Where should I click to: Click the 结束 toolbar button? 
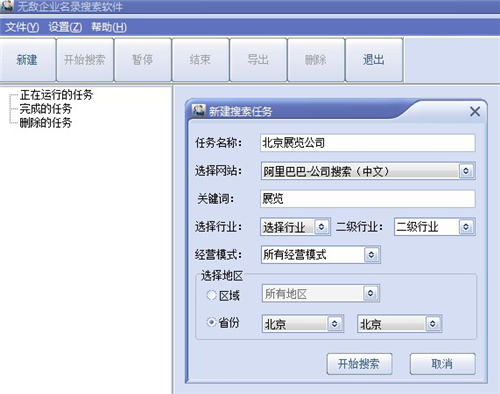pos(200,60)
